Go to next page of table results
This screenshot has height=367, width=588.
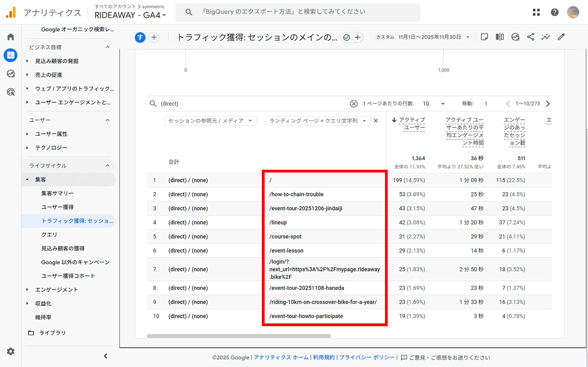point(548,104)
